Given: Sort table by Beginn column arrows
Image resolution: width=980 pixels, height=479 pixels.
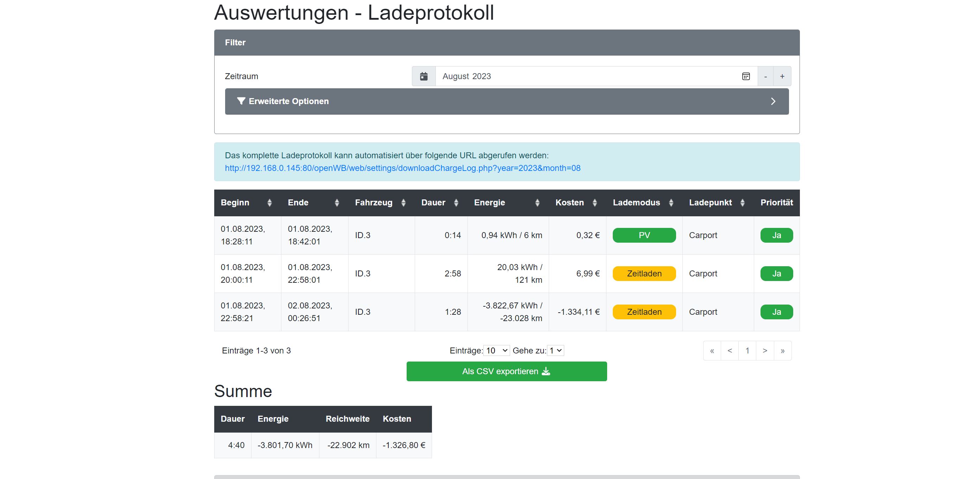Looking at the screenshot, I should click(269, 203).
